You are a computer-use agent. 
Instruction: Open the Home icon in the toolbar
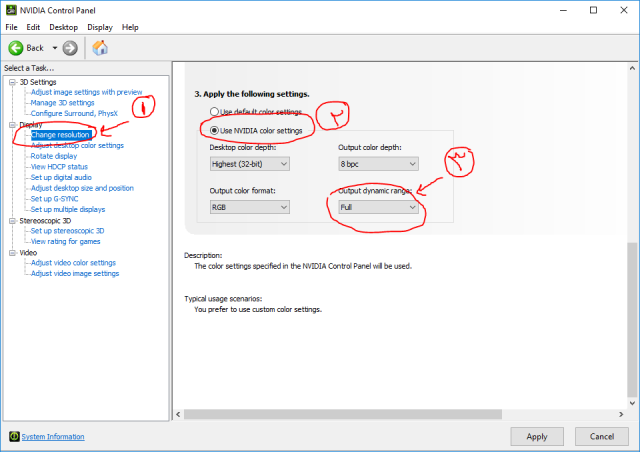coord(100,48)
